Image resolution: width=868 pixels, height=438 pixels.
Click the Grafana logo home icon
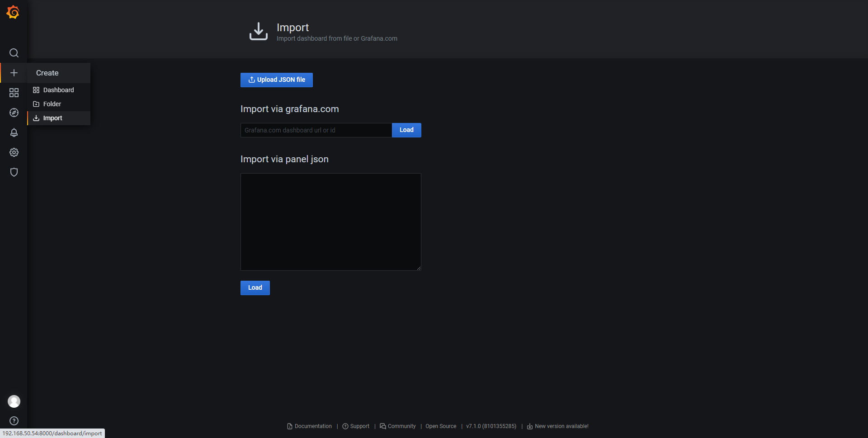point(13,12)
